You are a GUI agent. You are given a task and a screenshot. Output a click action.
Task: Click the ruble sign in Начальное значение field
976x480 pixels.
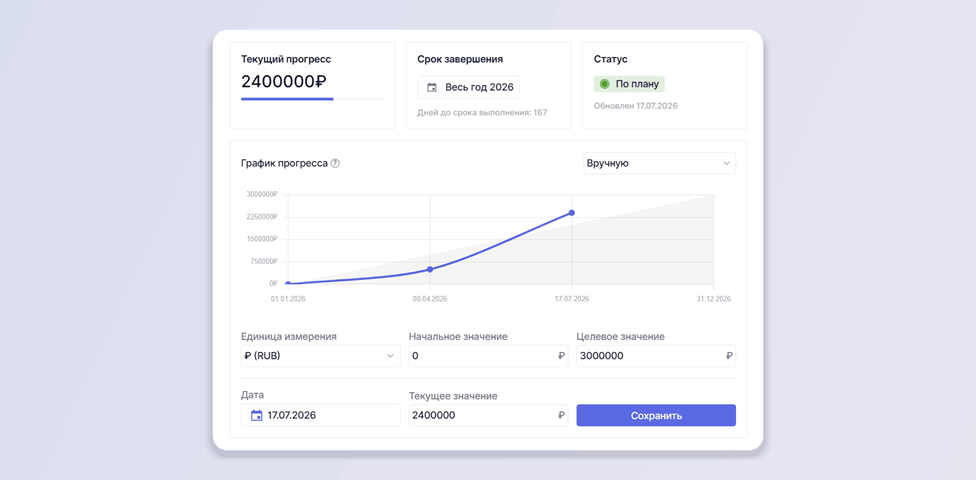[561, 356]
